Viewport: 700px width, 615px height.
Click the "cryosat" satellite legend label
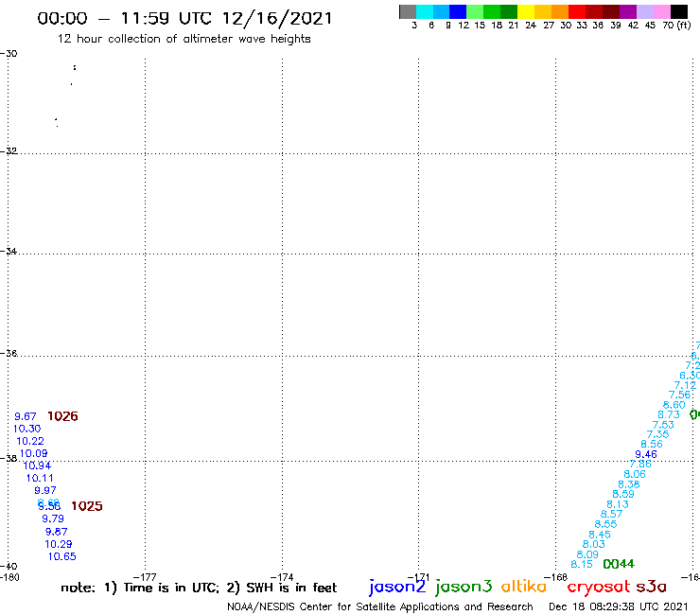pos(599,587)
